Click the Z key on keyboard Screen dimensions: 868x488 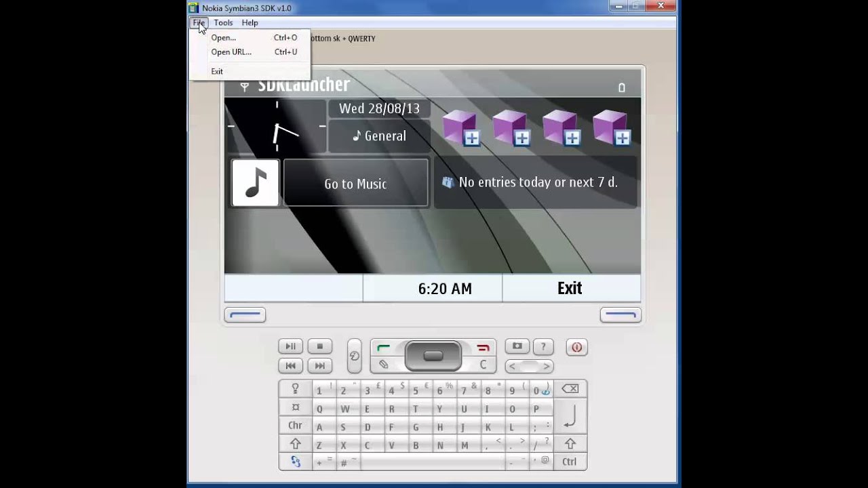pos(323,445)
